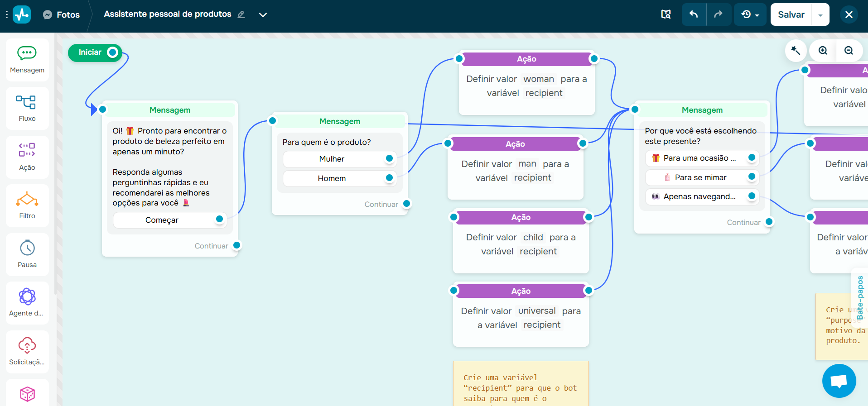The width and height of the screenshot is (868, 406).
Task: Expand the bot name dropdown chevron
Action: [x=263, y=15]
